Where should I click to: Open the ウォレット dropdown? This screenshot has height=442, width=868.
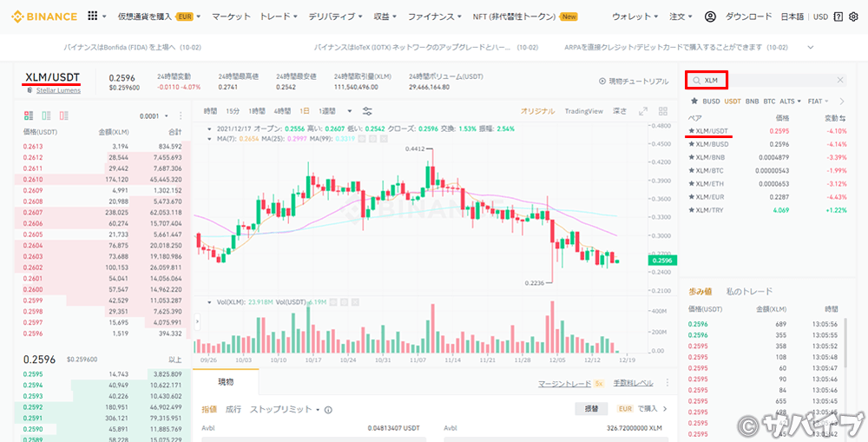click(x=635, y=16)
